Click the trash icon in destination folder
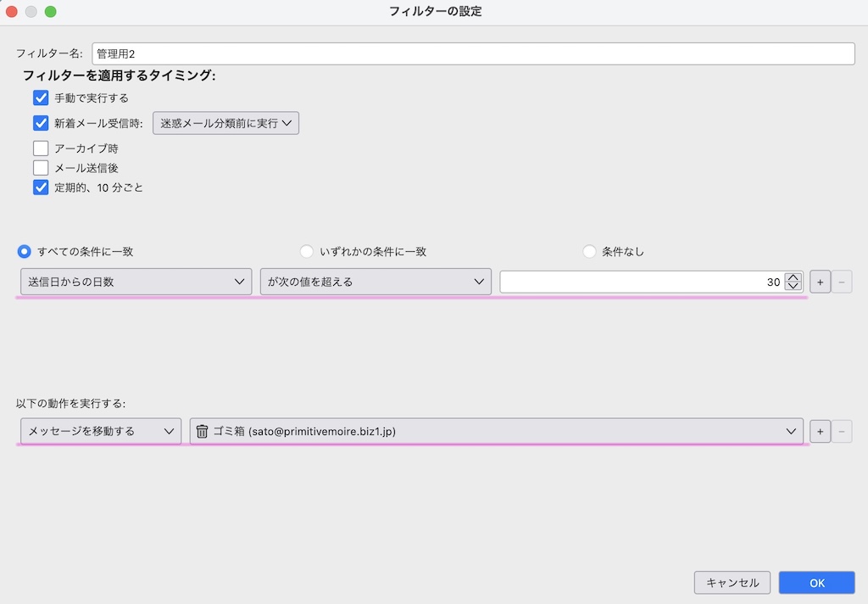This screenshot has width=868, height=604. click(202, 431)
